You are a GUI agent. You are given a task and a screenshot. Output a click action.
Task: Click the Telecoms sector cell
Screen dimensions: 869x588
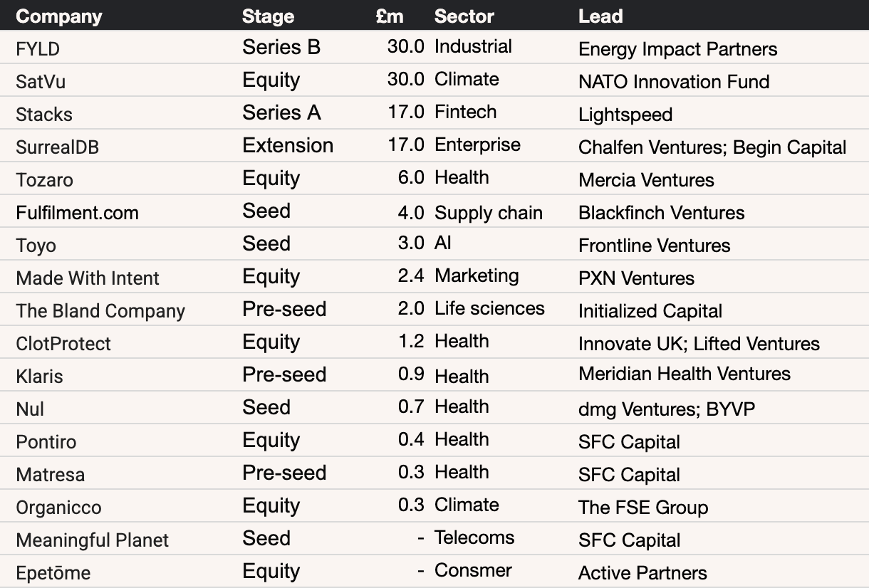click(x=474, y=537)
